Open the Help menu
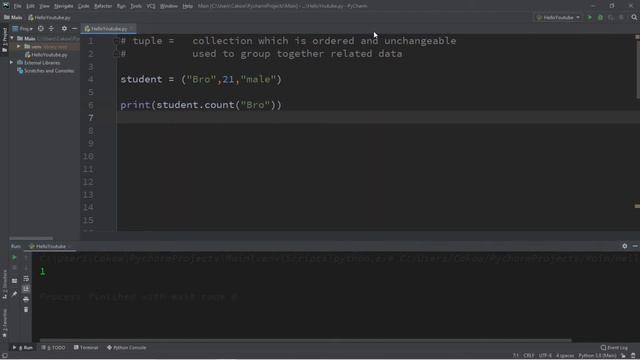 click(x=188, y=6)
